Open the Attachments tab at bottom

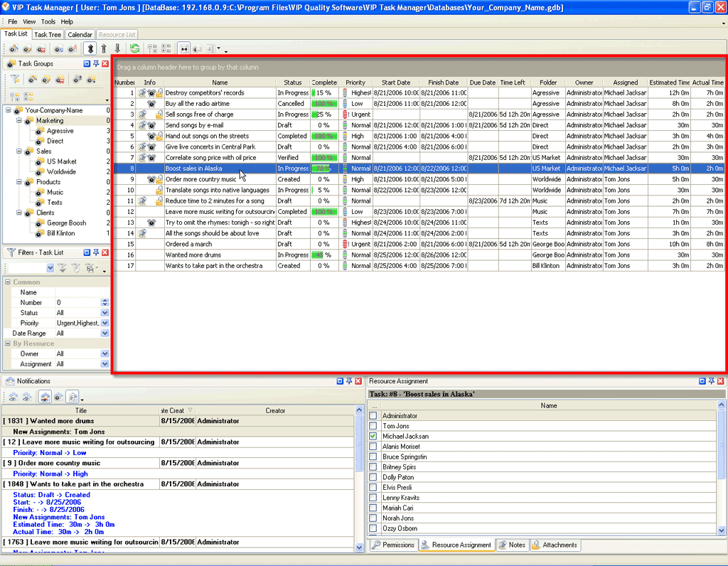555,545
